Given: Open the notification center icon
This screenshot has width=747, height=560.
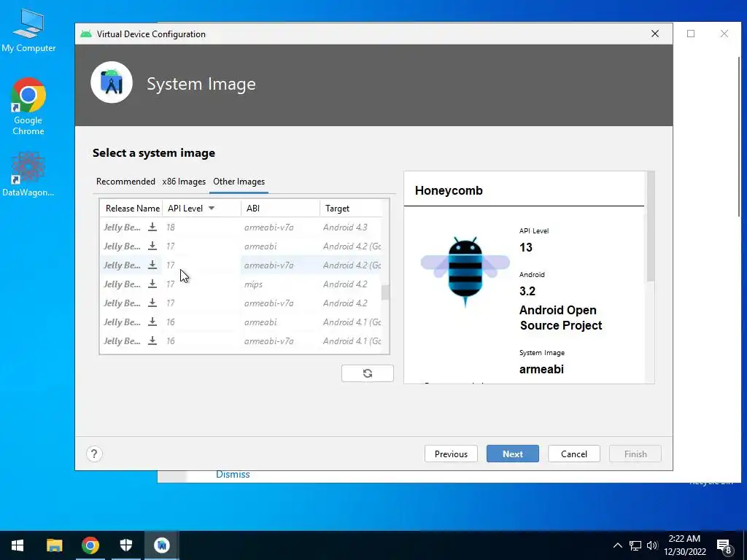Looking at the screenshot, I should [724, 545].
